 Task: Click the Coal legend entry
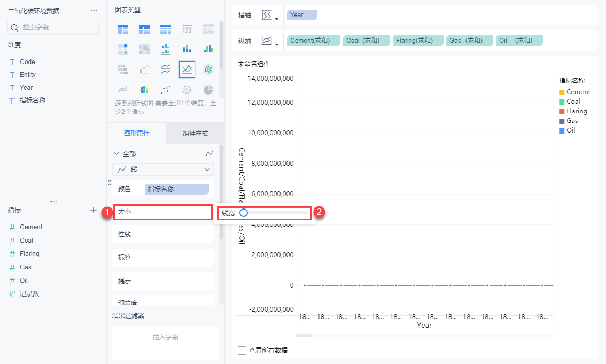click(570, 102)
